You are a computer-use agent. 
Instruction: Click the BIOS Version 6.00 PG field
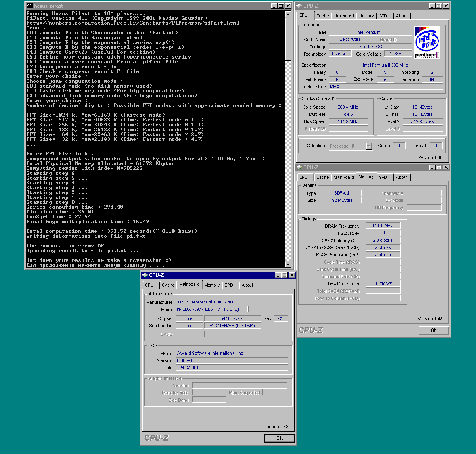[232, 360]
